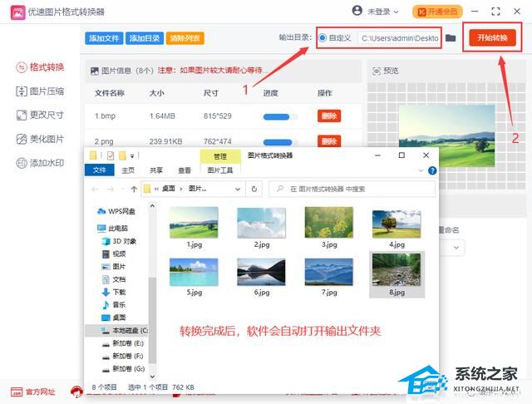The height and width of the screenshot is (404, 532).
Task: Open the 共享 ribbon tab
Action: click(156, 170)
